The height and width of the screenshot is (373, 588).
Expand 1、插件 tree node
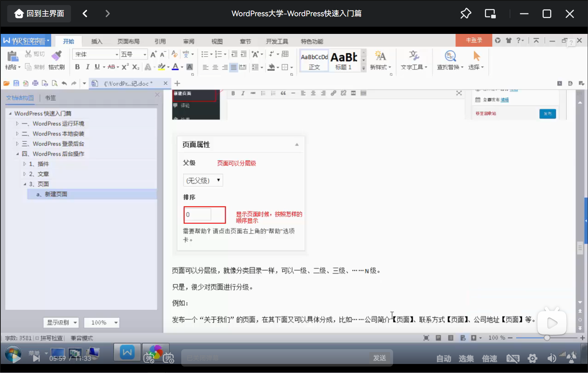pos(24,164)
